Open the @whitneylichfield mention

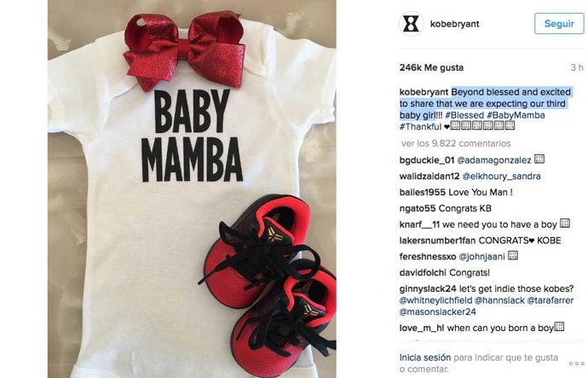(435, 300)
